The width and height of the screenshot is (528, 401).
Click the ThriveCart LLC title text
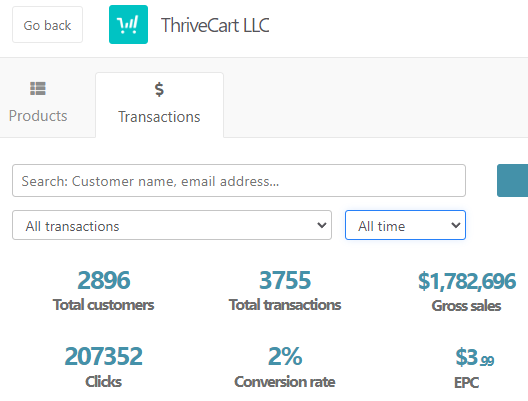[215, 25]
